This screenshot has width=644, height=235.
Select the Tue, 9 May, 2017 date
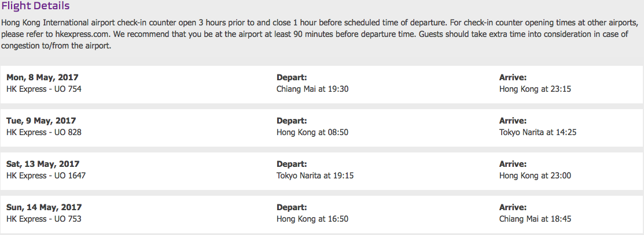pos(41,121)
